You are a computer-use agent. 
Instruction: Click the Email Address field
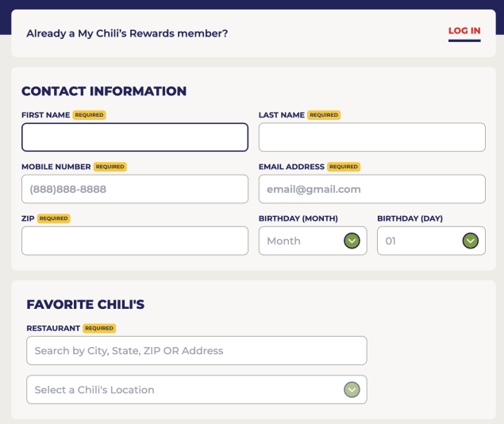[371, 189]
